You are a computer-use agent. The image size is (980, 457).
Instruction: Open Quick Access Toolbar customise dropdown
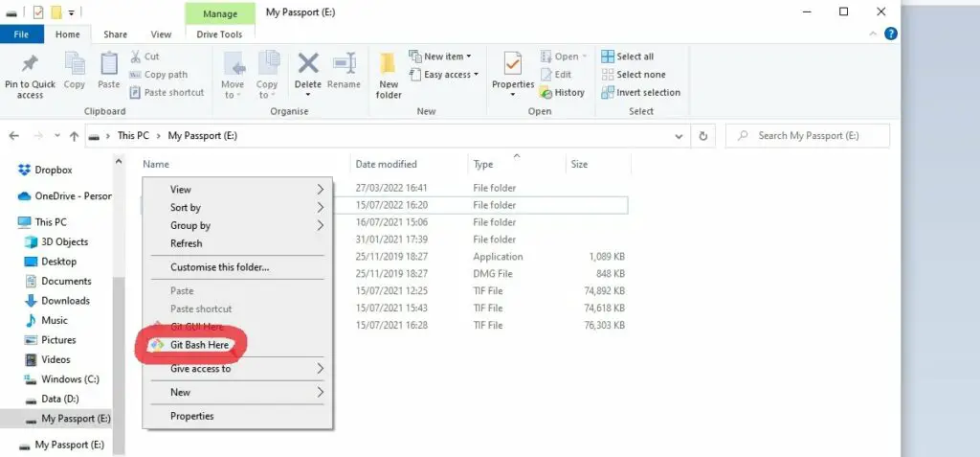click(71, 11)
